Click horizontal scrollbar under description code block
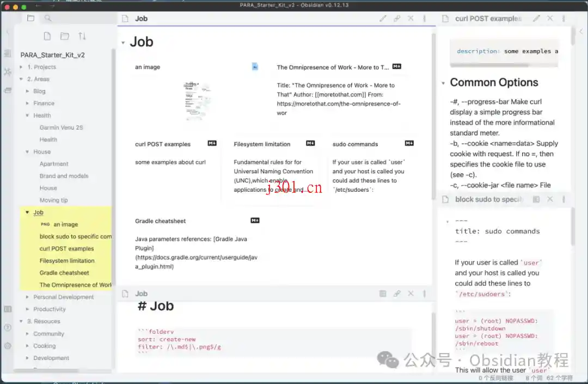588x384 pixels. pyautogui.click(x=489, y=65)
